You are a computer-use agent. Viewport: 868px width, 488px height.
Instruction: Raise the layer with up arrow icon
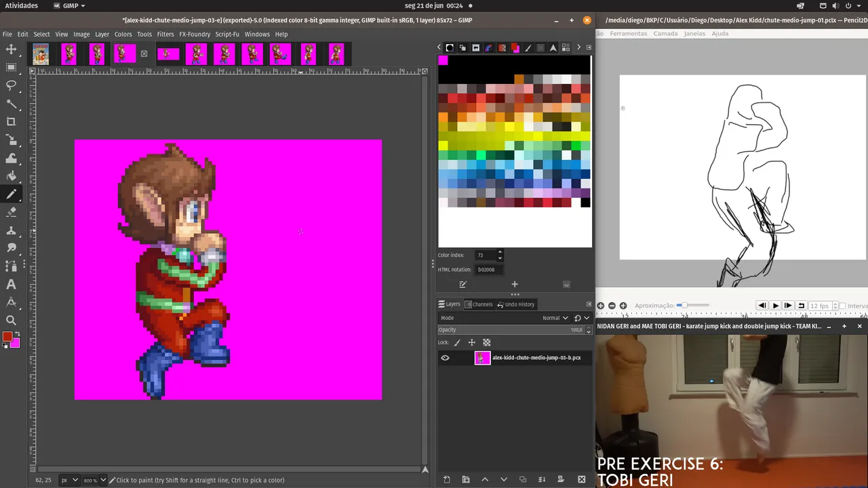point(485,480)
